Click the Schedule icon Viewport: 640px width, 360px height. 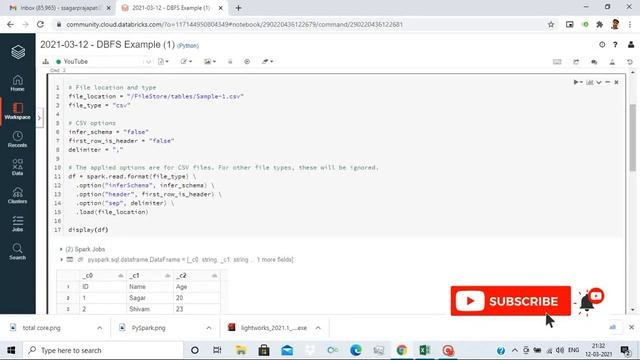576,62
